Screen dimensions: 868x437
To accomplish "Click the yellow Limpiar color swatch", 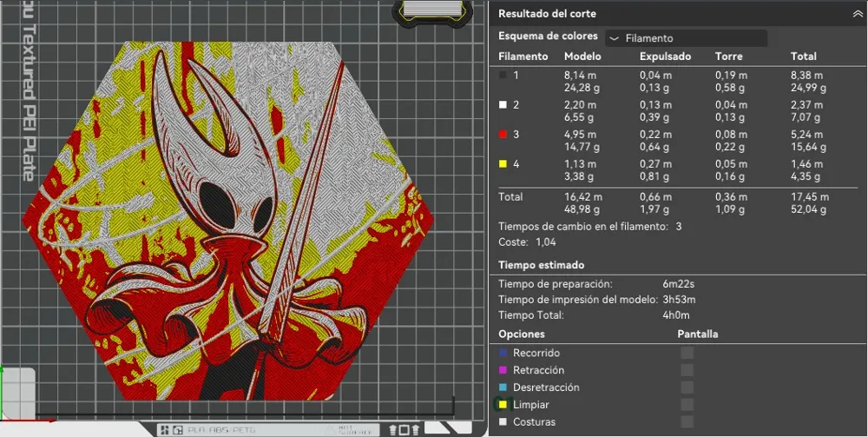I will click(503, 404).
